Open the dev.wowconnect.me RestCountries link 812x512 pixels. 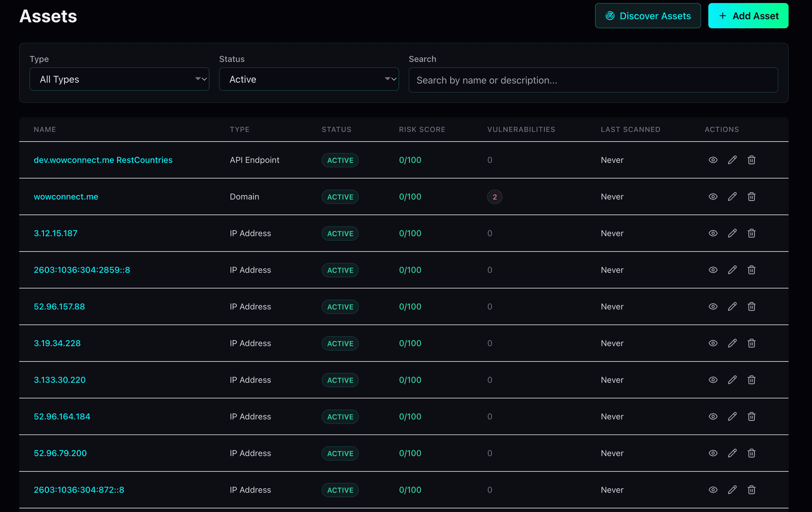(x=103, y=160)
